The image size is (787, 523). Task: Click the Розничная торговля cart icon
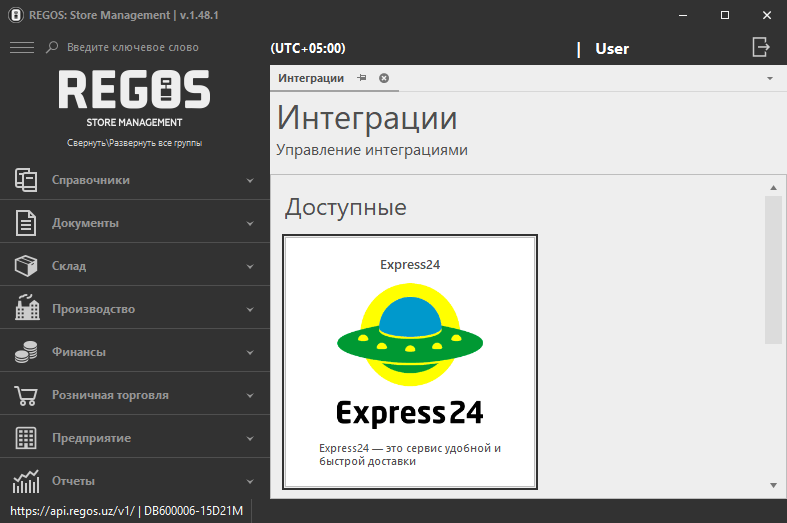pyautogui.click(x=26, y=395)
